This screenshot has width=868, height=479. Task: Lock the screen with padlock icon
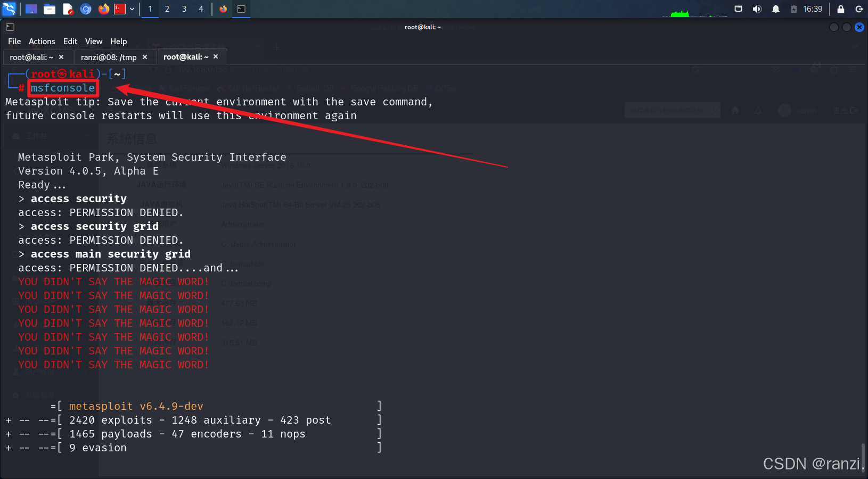841,9
